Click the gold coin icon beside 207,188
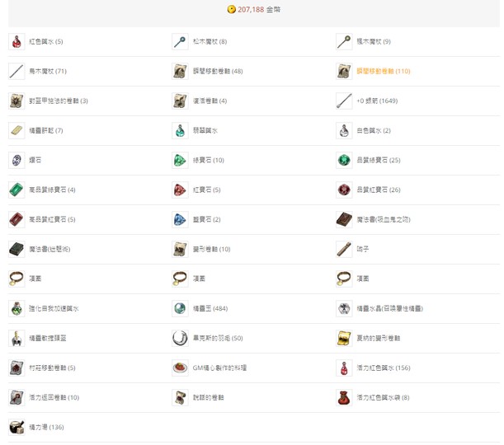Screen dimensions: 504x445 (231, 9)
